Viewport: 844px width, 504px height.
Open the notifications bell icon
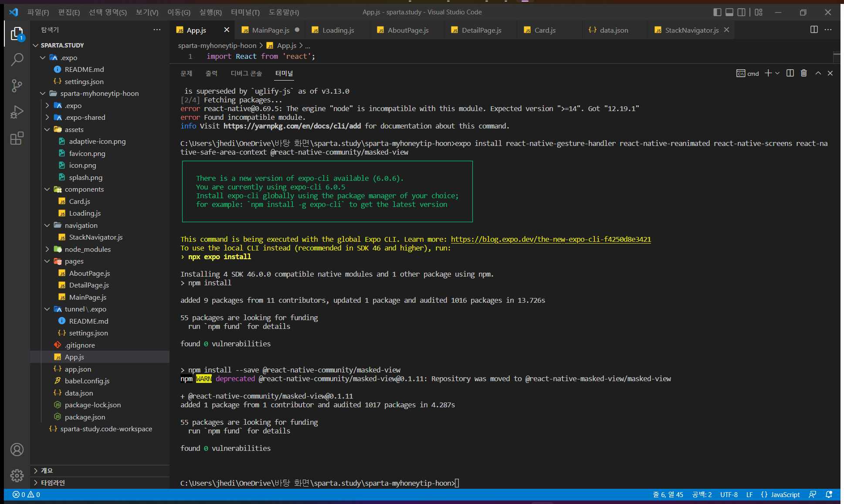[829, 494]
